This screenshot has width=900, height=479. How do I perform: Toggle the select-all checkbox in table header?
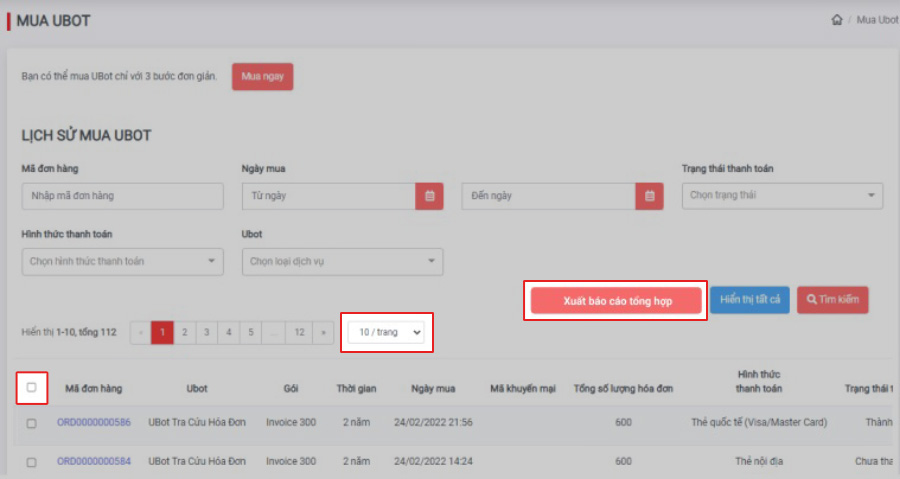tap(32, 387)
